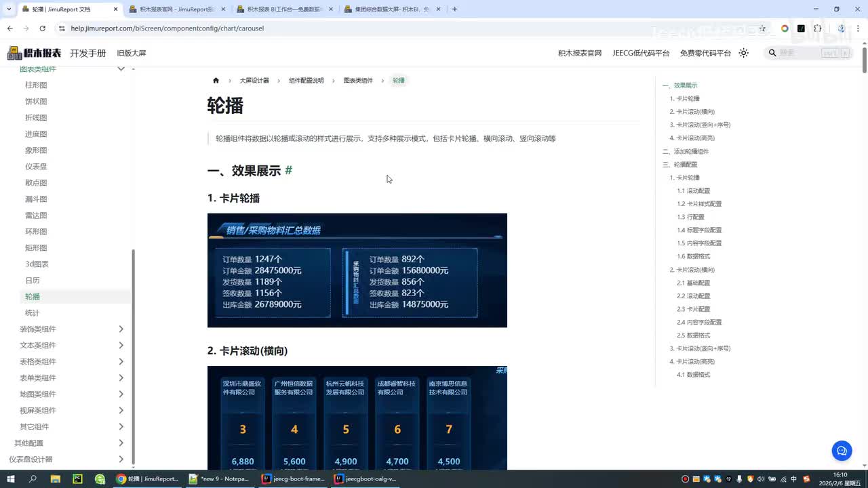Open the 卡片轮播 preview image
The width and height of the screenshot is (868, 488).
pos(357,270)
